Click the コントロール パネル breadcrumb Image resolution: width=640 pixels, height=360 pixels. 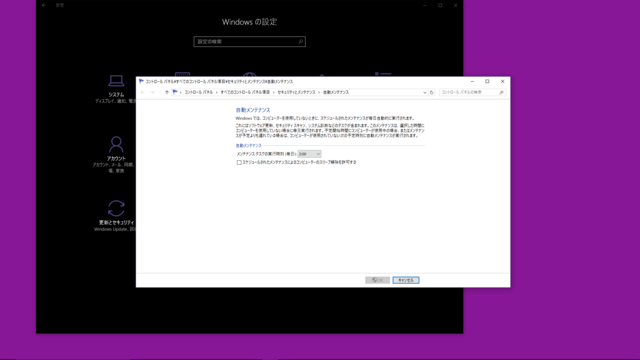pyautogui.click(x=199, y=93)
